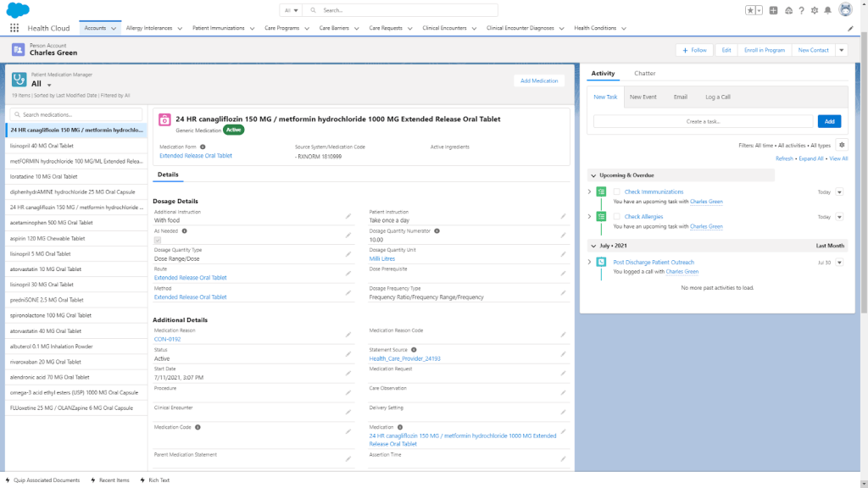Open the App Launcher grid icon
The image size is (868, 488).
(x=14, y=28)
